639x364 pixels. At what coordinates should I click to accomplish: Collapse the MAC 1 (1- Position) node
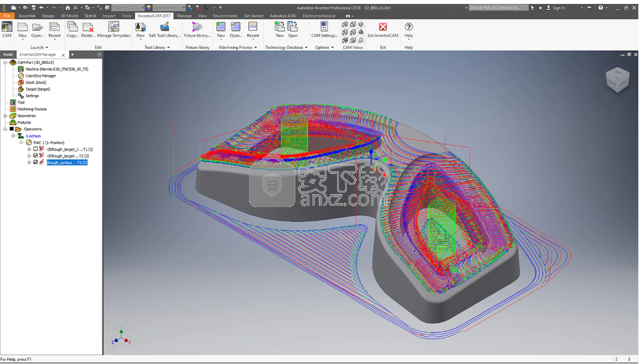tap(21, 143)
